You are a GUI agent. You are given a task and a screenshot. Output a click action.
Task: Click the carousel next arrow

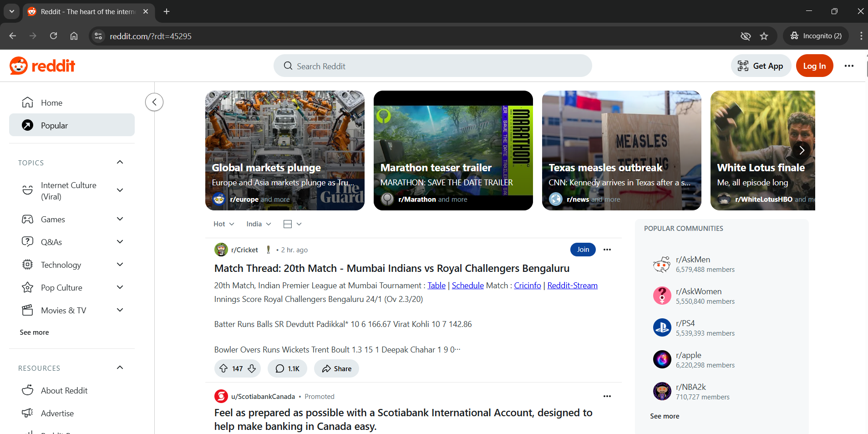point(802,150)
